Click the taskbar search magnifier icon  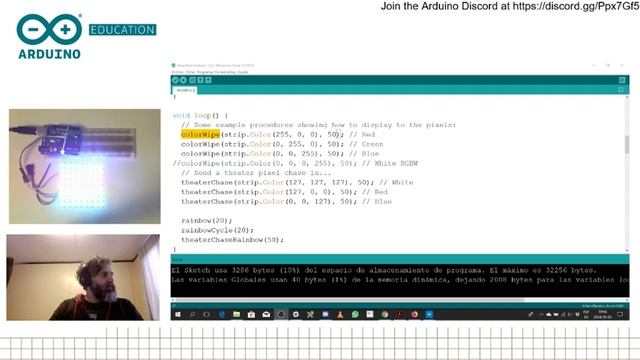[x=192, y=314]
